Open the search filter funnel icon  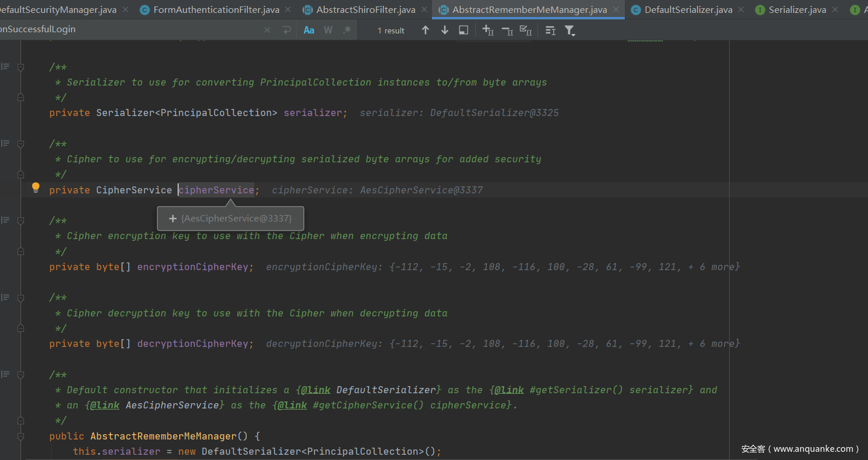point(570,30)
